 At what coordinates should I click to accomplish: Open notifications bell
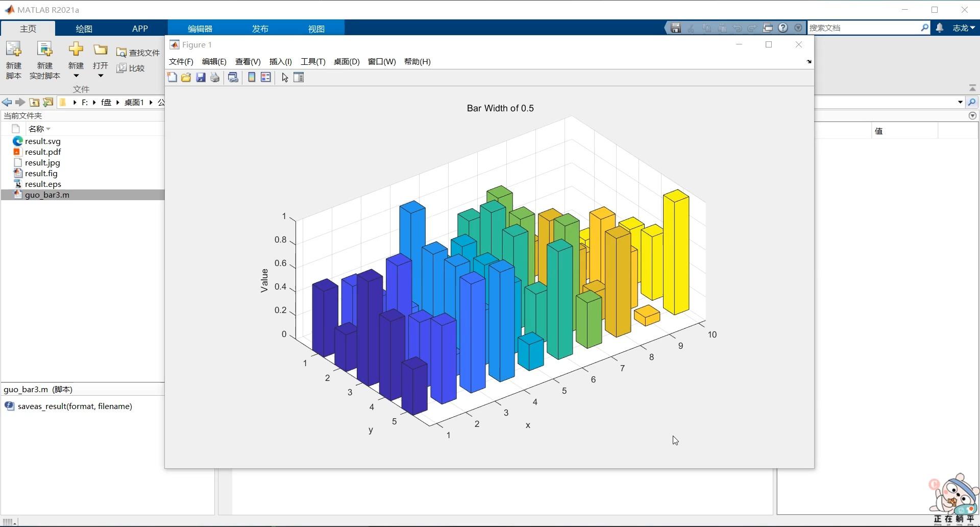pyautogui.click(x=940, y=28)
